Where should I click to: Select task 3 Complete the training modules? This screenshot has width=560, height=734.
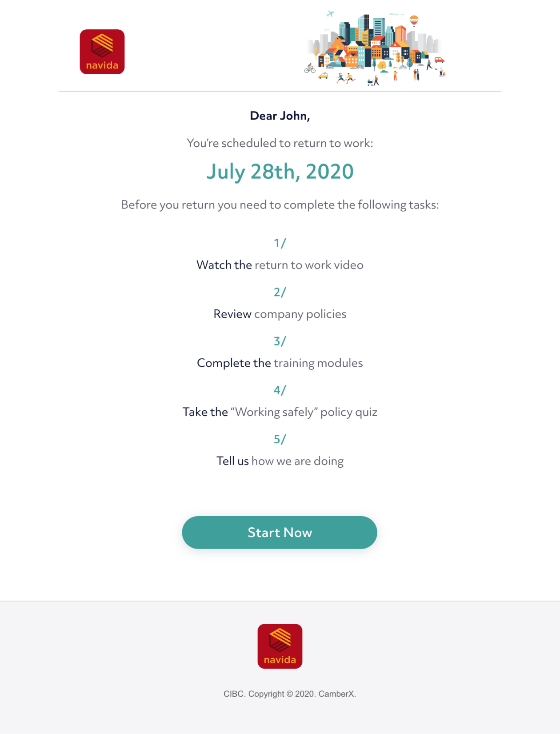click(x=280, y=363)
